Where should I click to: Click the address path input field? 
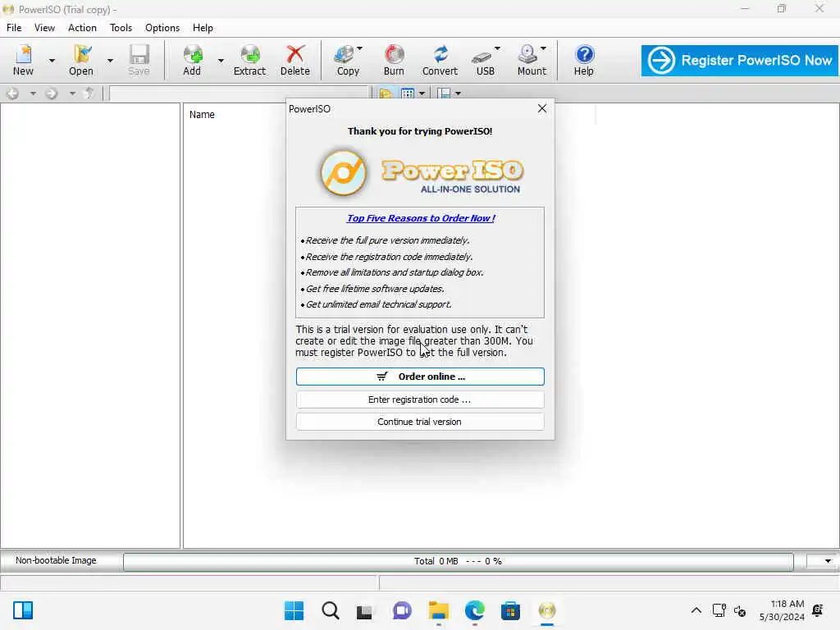[239, 94]
